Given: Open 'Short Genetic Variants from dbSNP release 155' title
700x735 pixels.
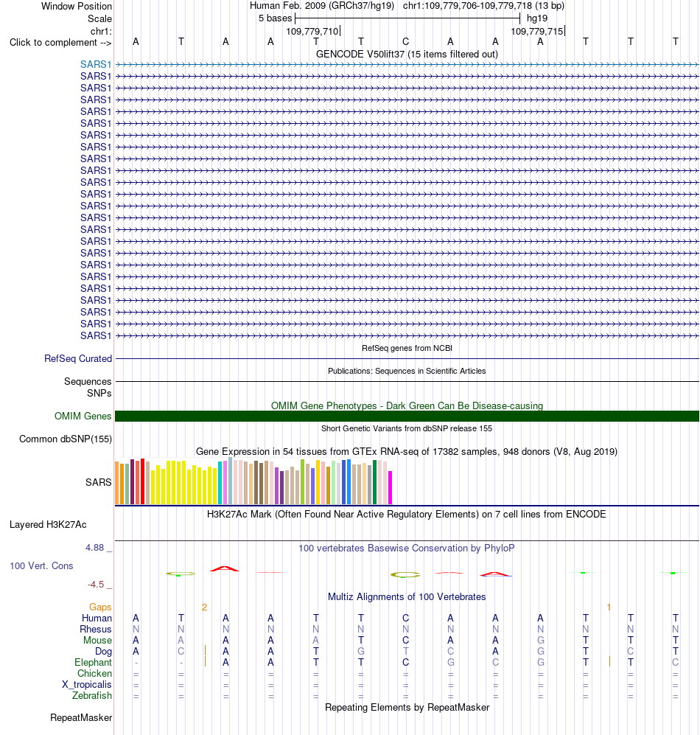Looking at the screenshot, I should (407, 428).
